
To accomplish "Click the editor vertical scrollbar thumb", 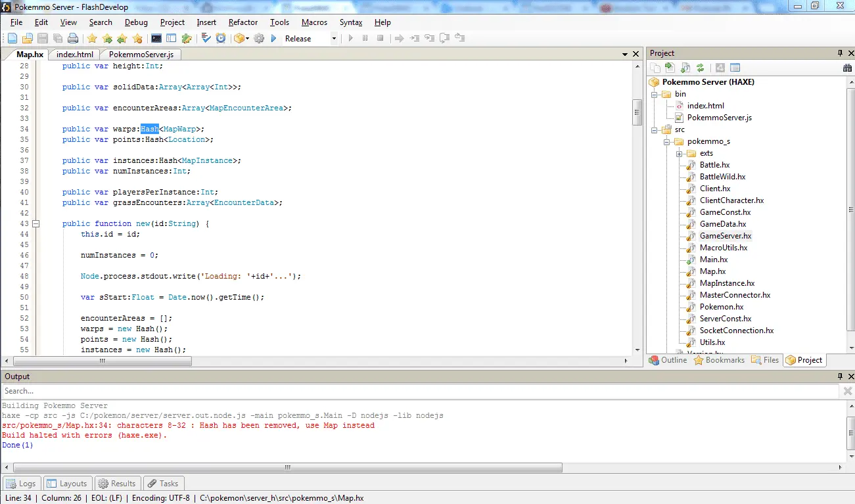I will pyautogui.click(x=637, y=112).
